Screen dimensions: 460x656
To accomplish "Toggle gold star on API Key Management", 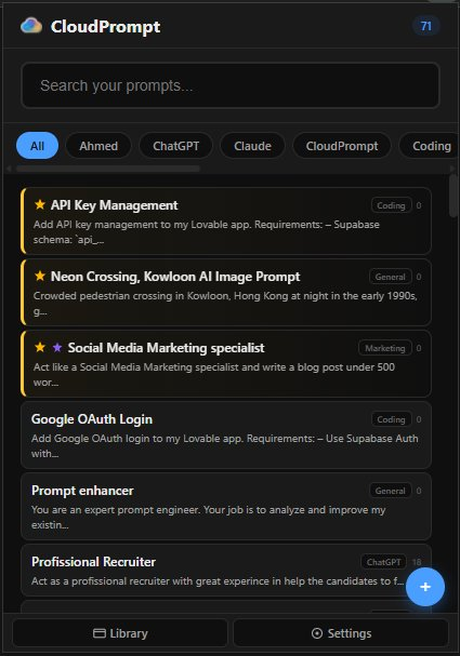I will 40,205.
